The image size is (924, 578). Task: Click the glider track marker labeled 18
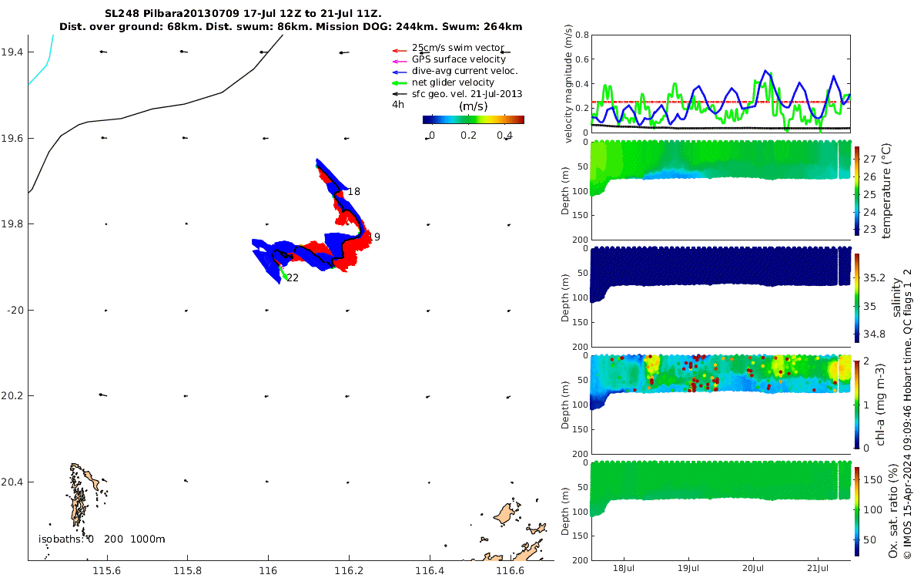click(353, 191)
